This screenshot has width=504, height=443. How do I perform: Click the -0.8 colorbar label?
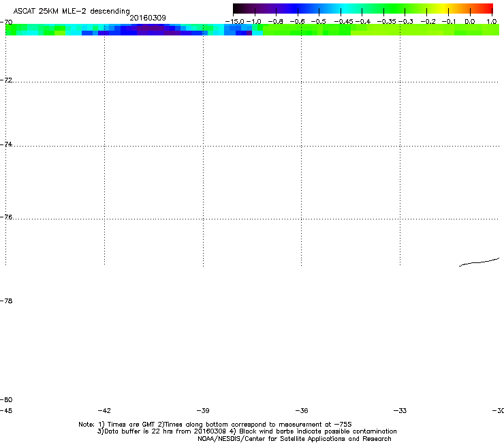pos(275,22)
